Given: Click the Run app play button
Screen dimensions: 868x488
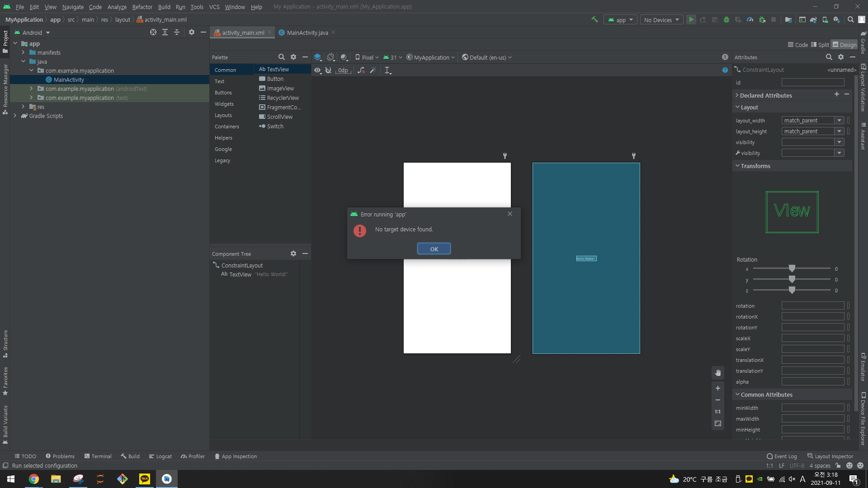Looking at the screenshot, I should (x=691, y=20).
